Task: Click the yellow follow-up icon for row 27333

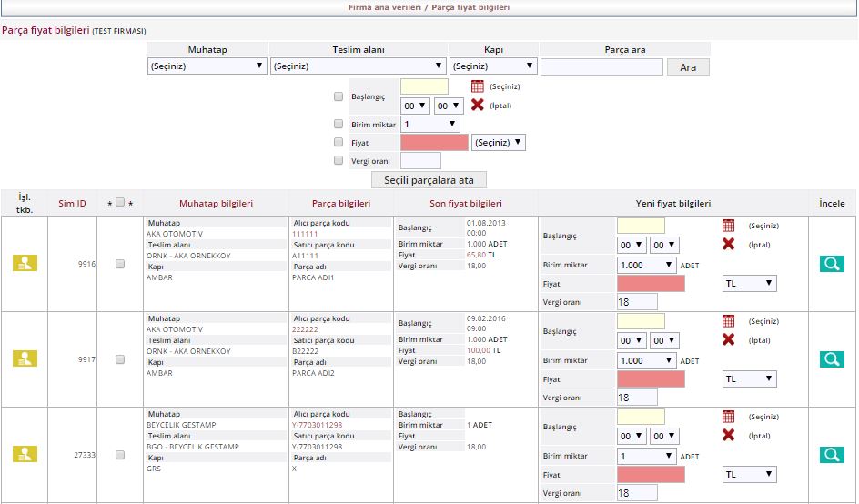Action: coord(25,454)
